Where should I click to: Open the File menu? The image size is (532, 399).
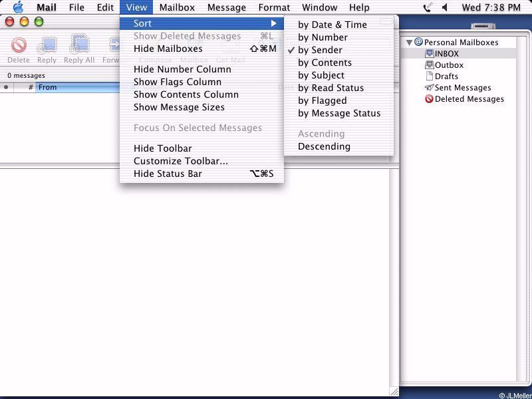[x=76, y=7]
